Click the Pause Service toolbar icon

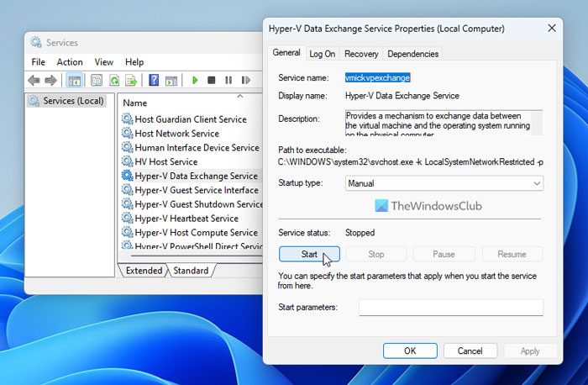point(228,80)
